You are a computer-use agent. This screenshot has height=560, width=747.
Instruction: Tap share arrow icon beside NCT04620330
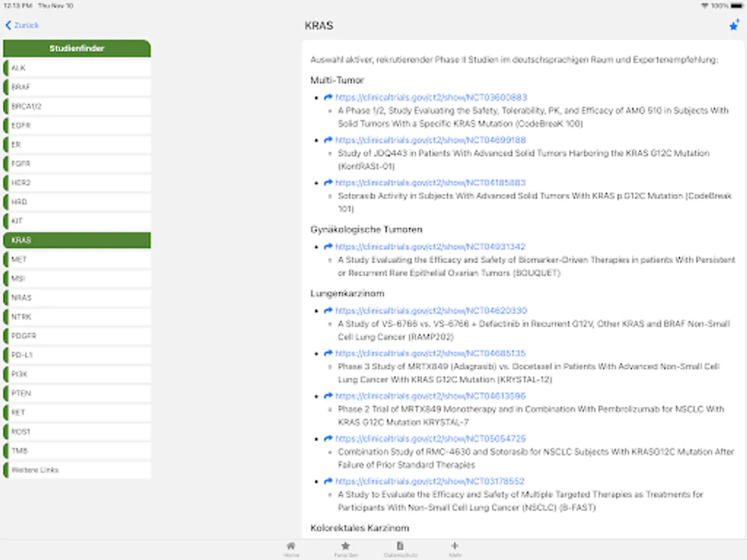click(x=328, y=311)
